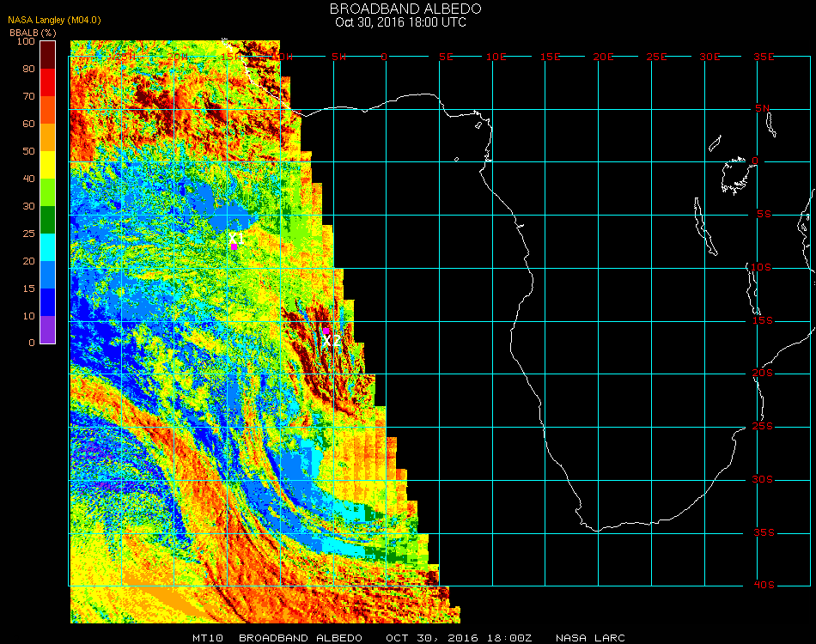Click the '30S' latitude label

click(x=763, y=480)
